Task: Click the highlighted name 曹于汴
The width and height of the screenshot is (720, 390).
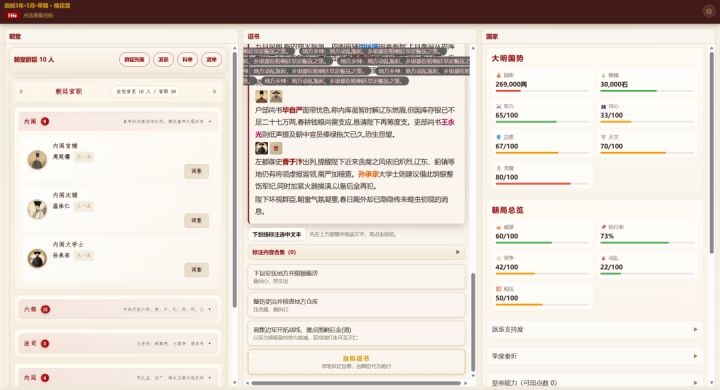Action: click(x=292, y=162)
